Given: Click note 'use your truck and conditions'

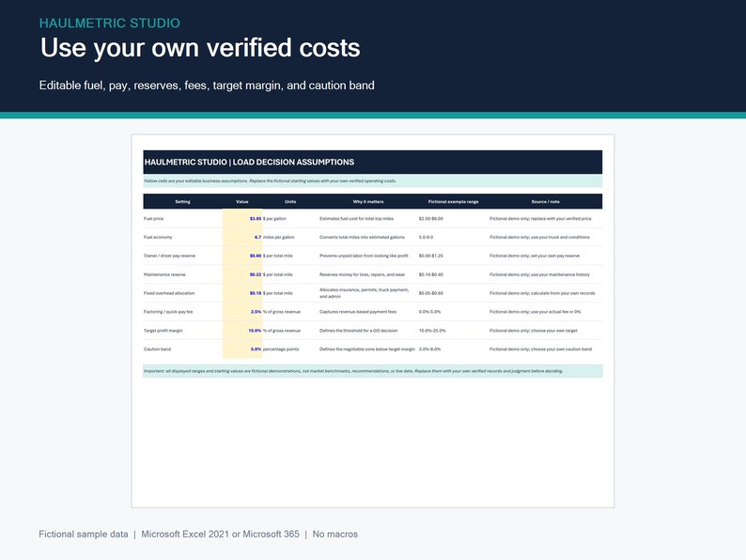Looking at the screenshot, I should 539,237.
